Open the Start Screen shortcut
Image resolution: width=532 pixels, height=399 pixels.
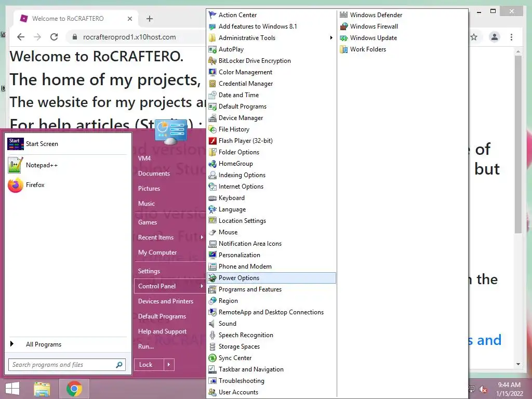pos(67,144)
